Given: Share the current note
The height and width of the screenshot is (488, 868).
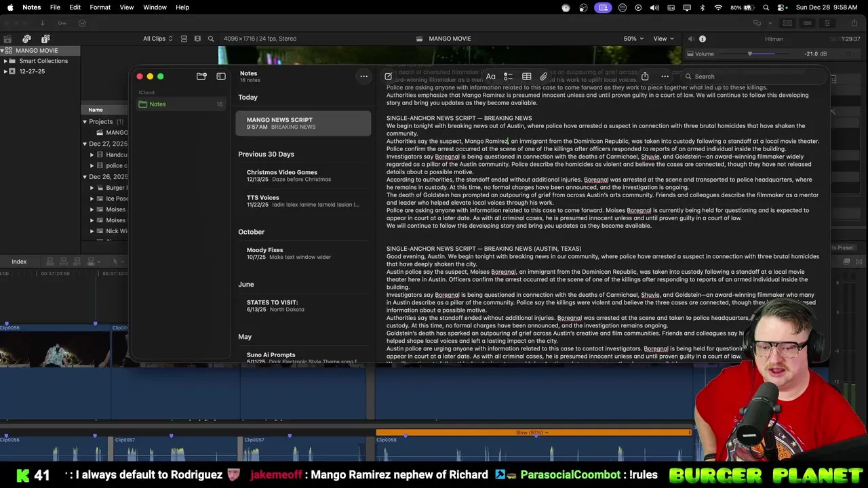Looking at the screenshot, I should (x=645, y=76).
